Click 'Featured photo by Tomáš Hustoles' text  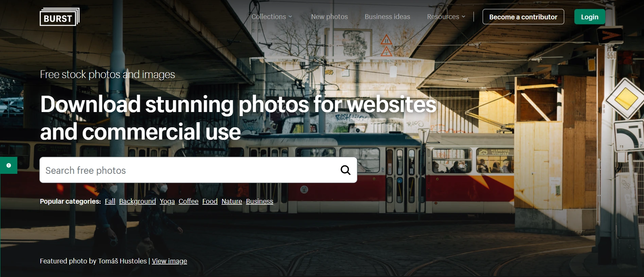(93, 261)
